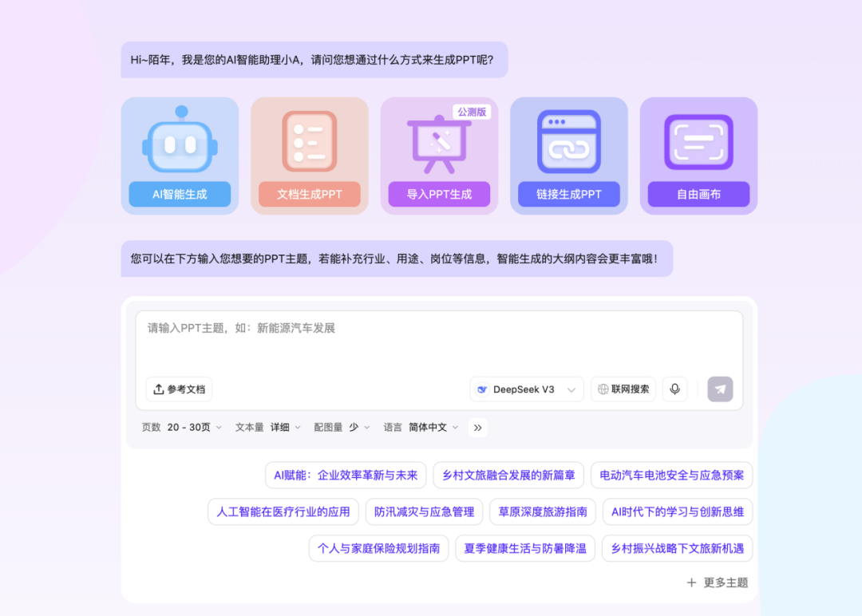The width and height of the screenshot is (862, 616).
Task: Choose the 草原深度旅游指南 topic chip
Action: 543,511
